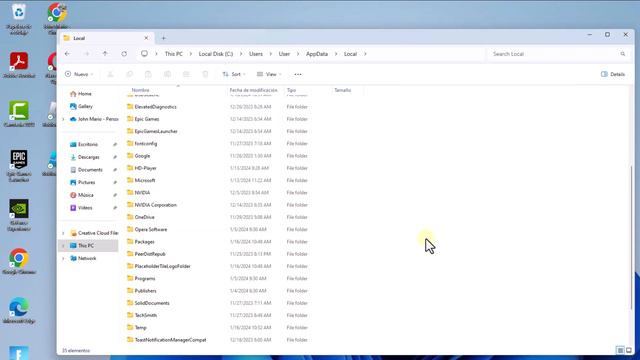Select the HD-Player folder
The image size is (640, 360).
[145, 168]
